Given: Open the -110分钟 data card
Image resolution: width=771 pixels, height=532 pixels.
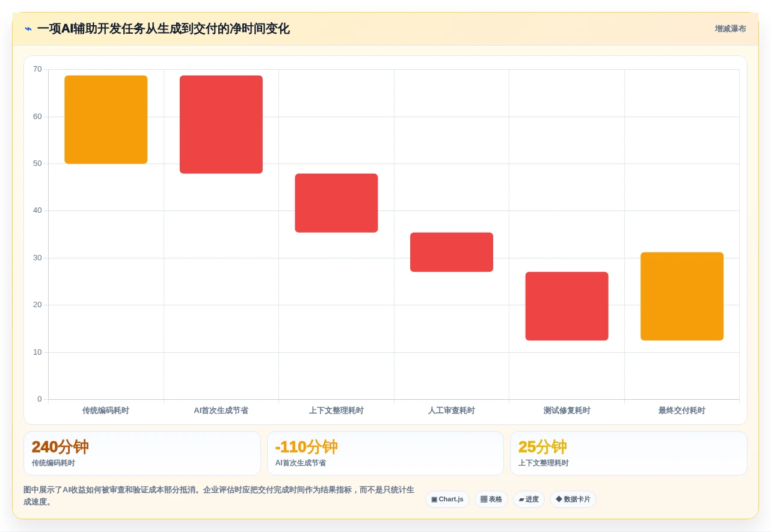Looking at the screenshot, I should click(385, 453).
